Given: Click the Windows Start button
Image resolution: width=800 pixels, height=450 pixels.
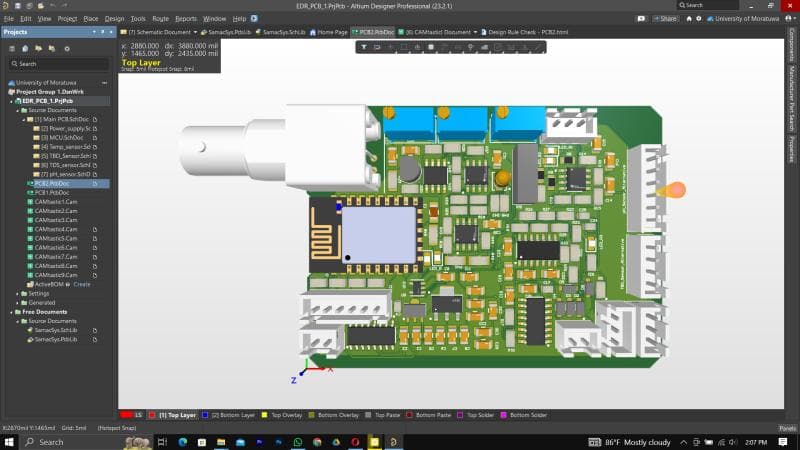Looking at the screenshot, I should [x=11, y=441].
